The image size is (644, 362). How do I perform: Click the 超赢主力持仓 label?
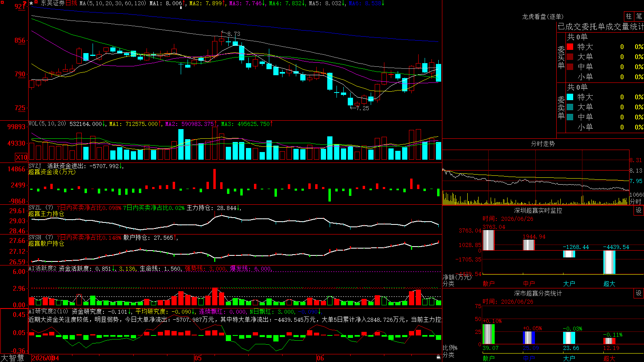point(46,214)
